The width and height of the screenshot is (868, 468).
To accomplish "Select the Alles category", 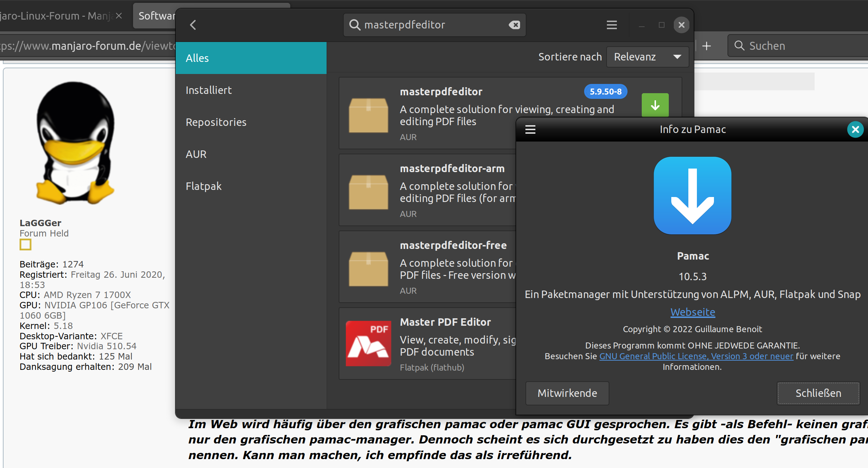I will coord(251,58).
